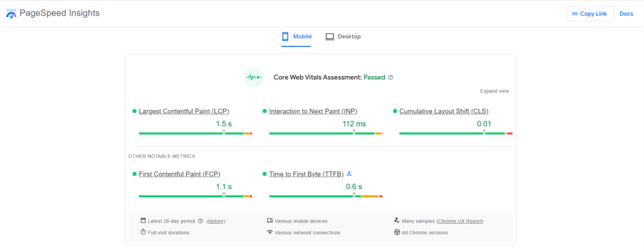Screen dimensions: 644x252
Task: Click Expand view
Action: click(494, 91)
